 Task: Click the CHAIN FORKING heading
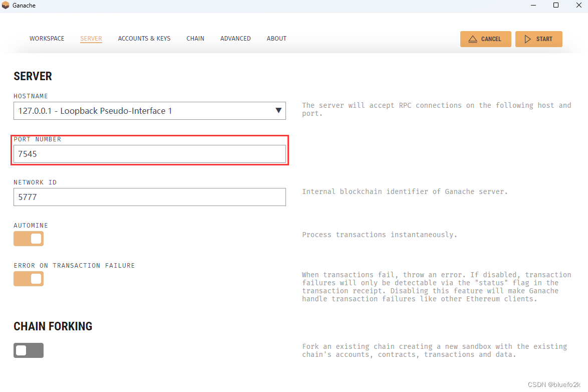coord(53,326)
